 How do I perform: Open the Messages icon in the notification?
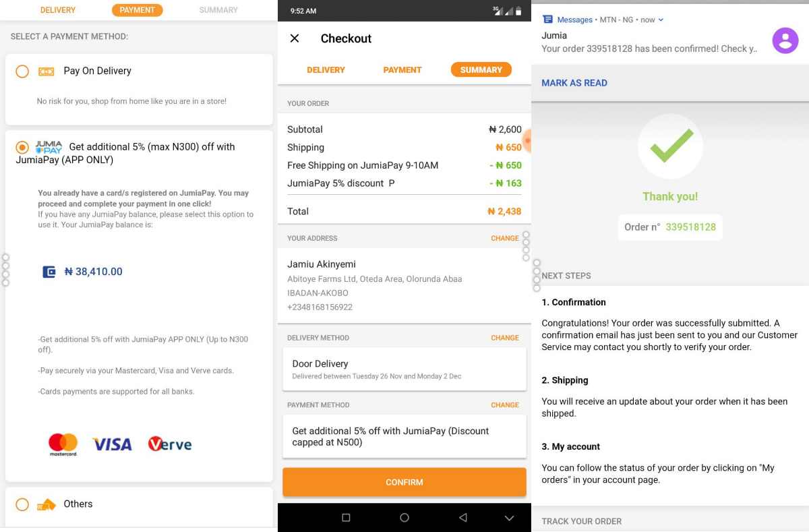pos(547,19)
